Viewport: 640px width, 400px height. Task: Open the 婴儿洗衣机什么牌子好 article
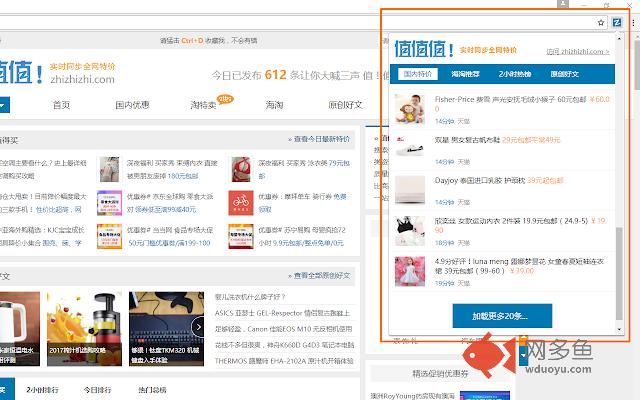point(250,297)
